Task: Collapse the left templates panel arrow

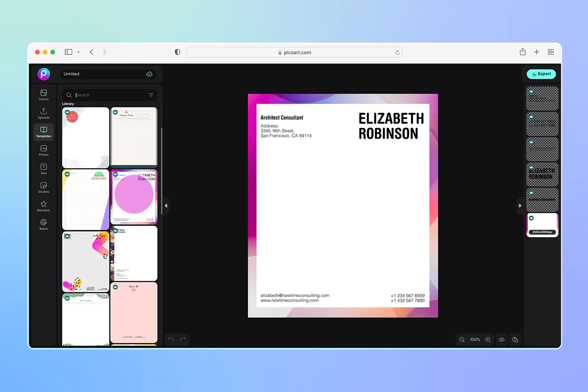Action: (x=166, y=206)
